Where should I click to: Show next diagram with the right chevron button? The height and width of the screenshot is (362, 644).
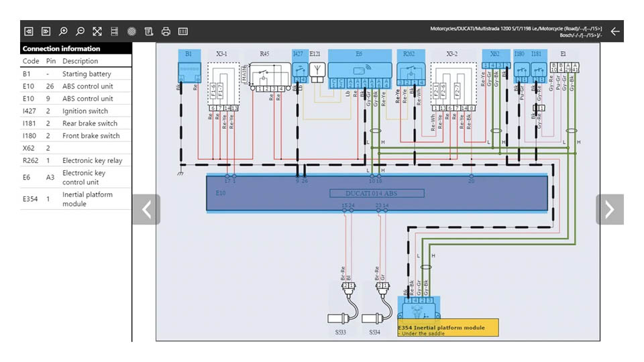point(610,209)
